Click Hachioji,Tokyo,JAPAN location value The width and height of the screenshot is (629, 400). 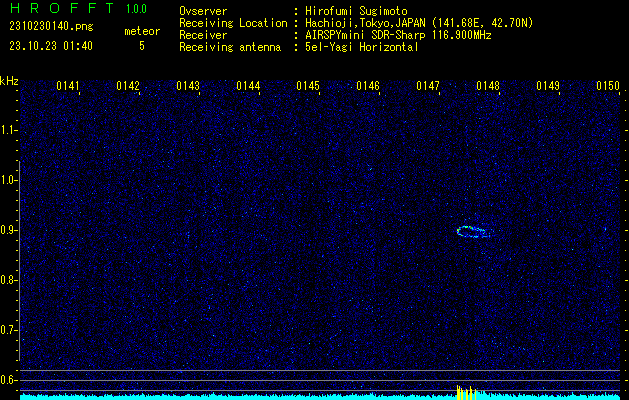419,23
